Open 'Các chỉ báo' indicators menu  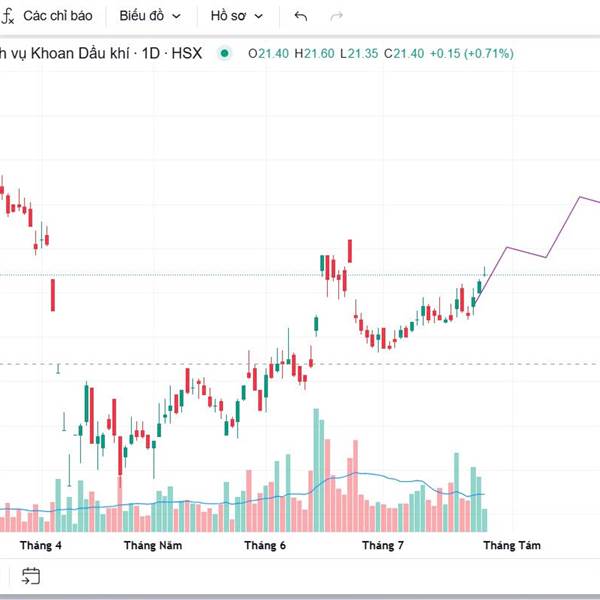pos(58,16)
